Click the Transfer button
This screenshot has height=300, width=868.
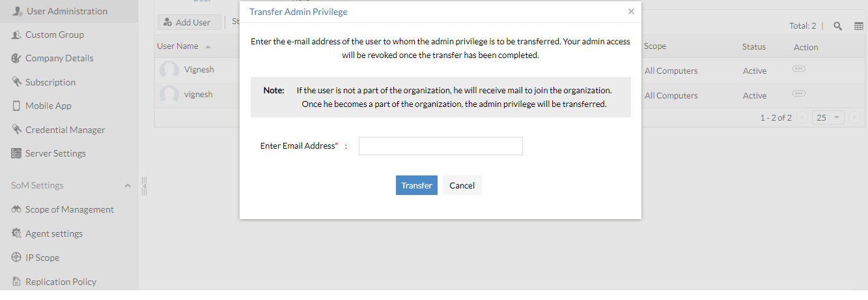(417, 185)
